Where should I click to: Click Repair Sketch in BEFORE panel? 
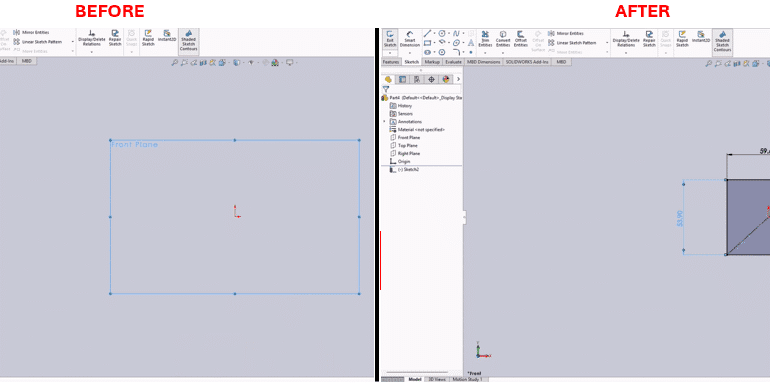click(x=115, y=38)
